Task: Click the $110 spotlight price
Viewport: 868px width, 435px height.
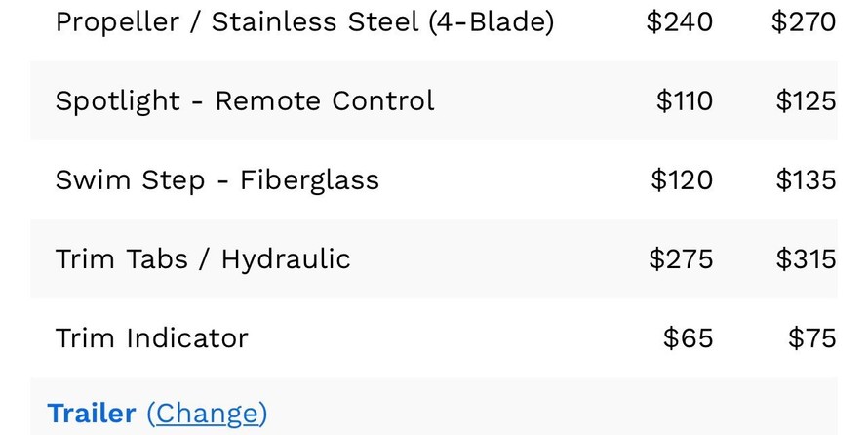Action: tap(684, 100)
